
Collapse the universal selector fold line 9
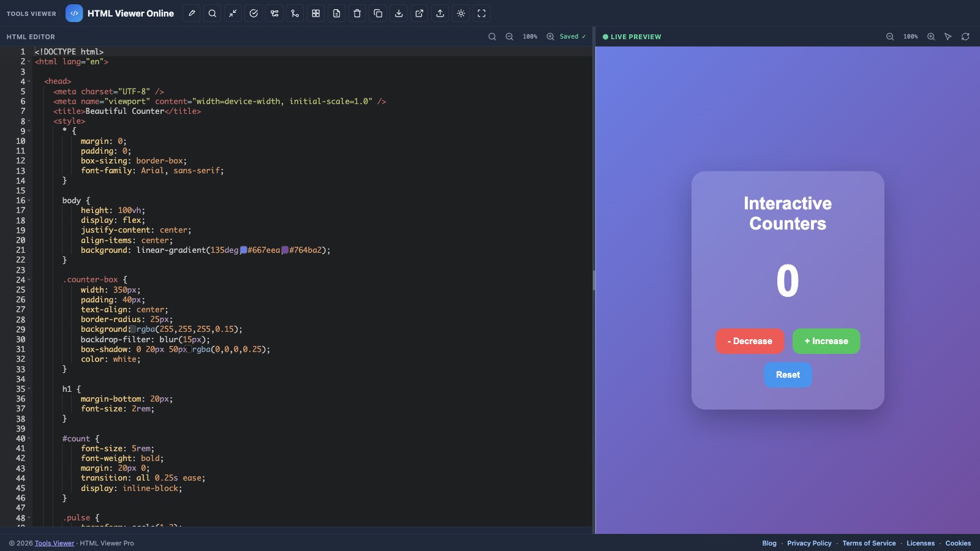pos(29,131)
